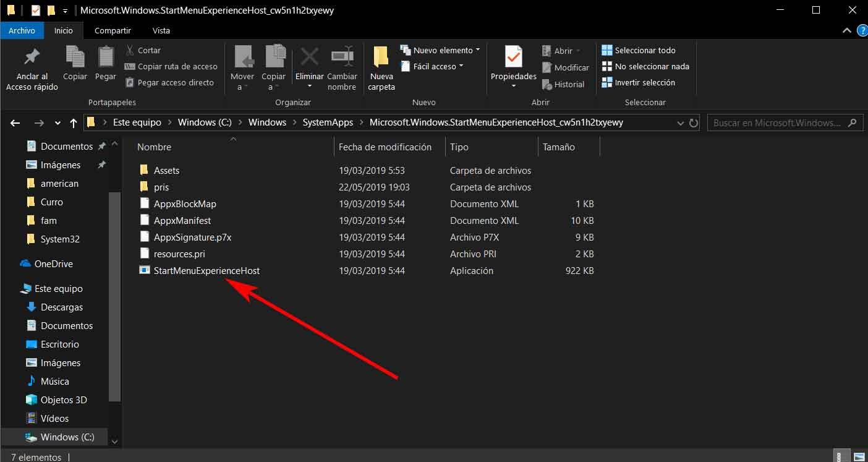
Task: Open the System32 folder in sidebar
Action: point(60,239)
